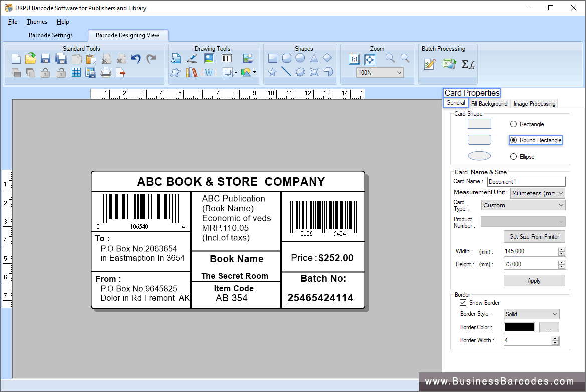Viewport: 586px width, 392px height.
Task: Click the Print icon in Standard Tools
Action: (x=106, y=72)
